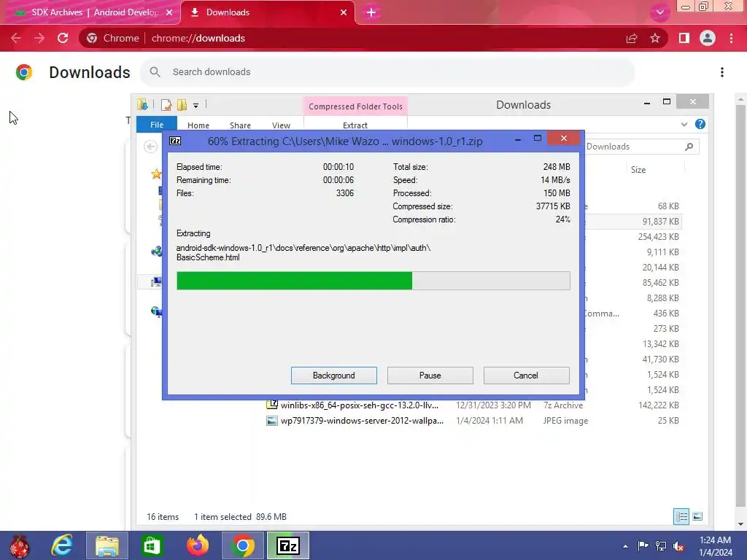Open Windows Store from taskbar

152,545
